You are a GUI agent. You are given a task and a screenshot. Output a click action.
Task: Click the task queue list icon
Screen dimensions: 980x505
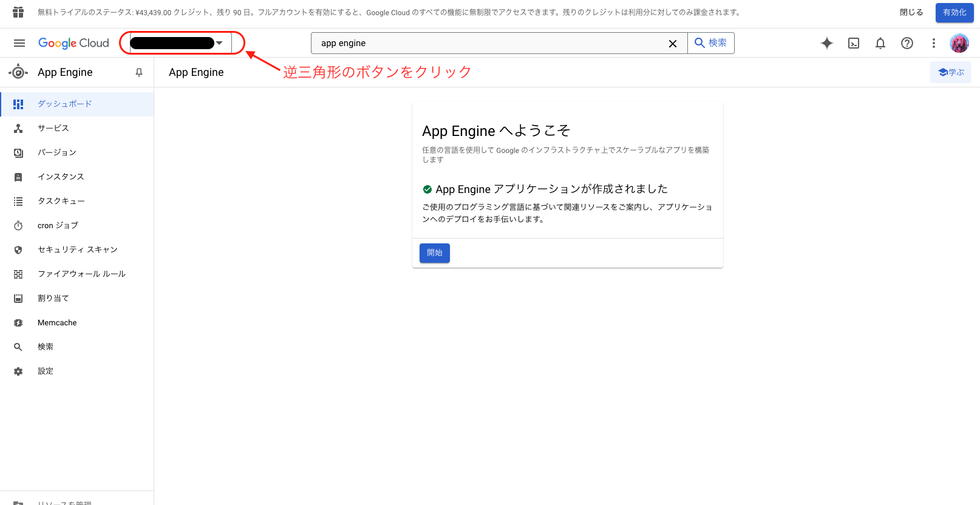coord(18,201)
